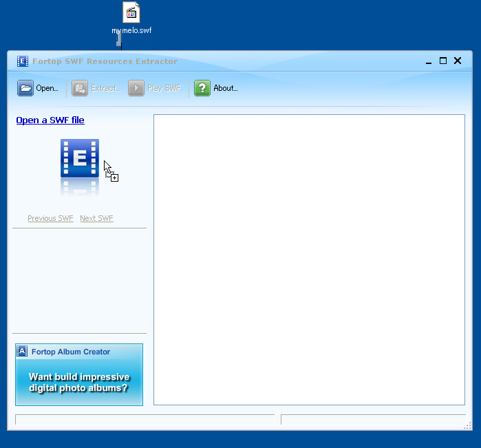The height and width of the screenshot is (448, 481).
Task: Maximize the Fortop SWF Resources Extractor window
Action: pos(443,61)
